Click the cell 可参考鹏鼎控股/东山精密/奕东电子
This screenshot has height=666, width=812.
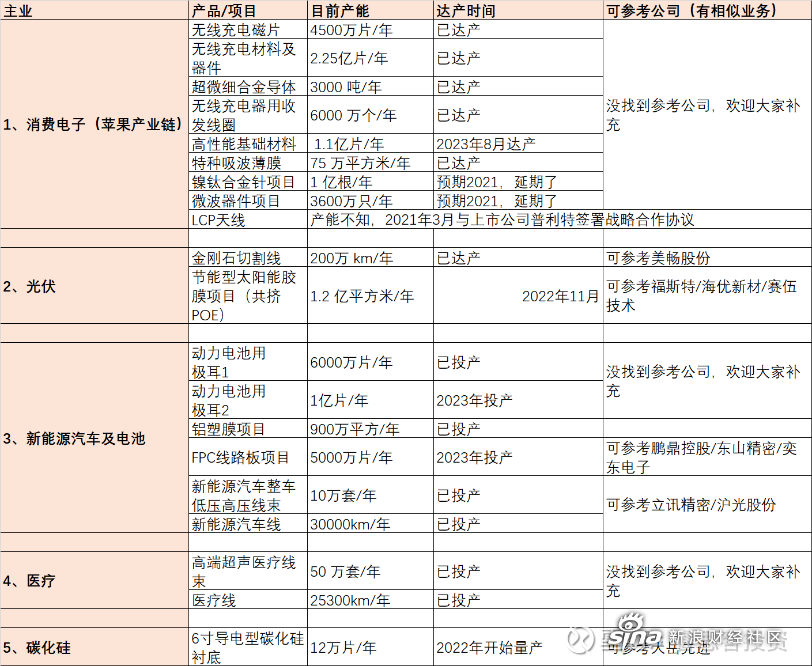707,457
